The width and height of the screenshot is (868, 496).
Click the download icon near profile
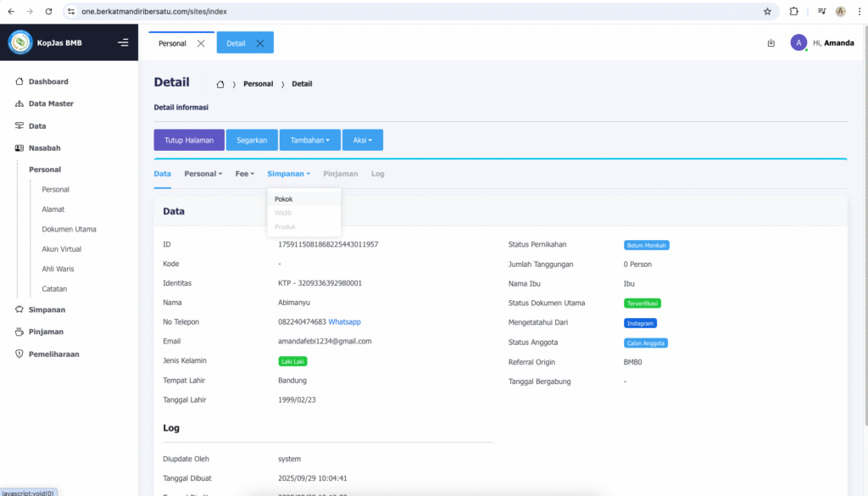(771, 43)
